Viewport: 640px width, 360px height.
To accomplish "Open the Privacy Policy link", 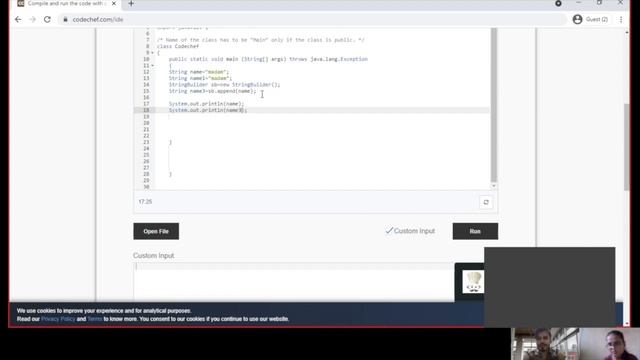I will pyautogui.click(x=58, y=319).
